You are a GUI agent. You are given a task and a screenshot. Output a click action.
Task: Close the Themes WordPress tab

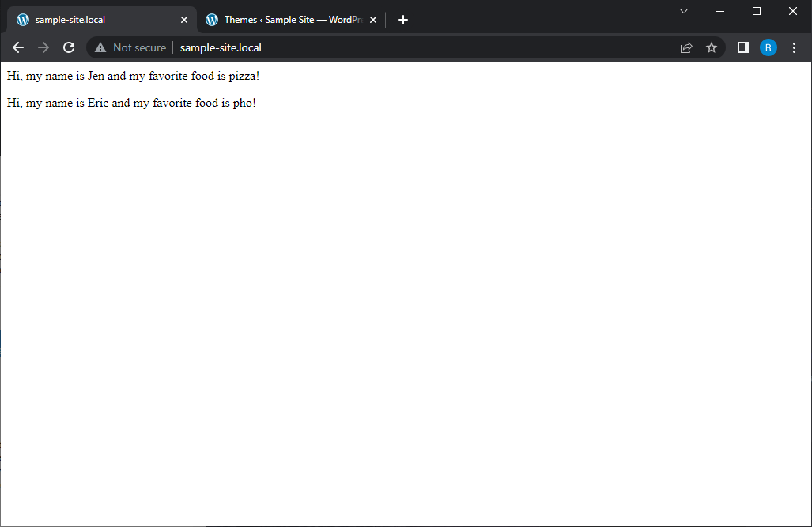tap(373, 20)
